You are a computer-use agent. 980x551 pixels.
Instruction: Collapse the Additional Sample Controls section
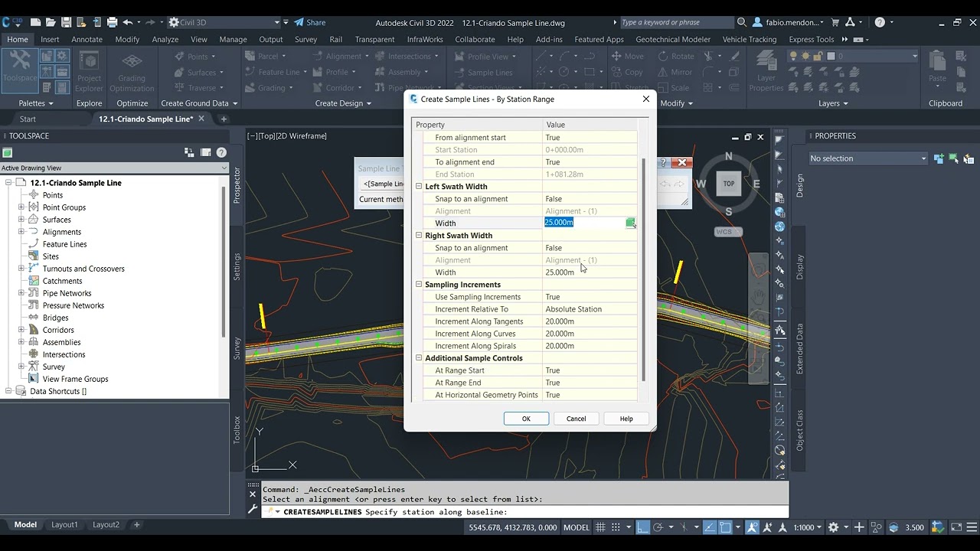419,358
